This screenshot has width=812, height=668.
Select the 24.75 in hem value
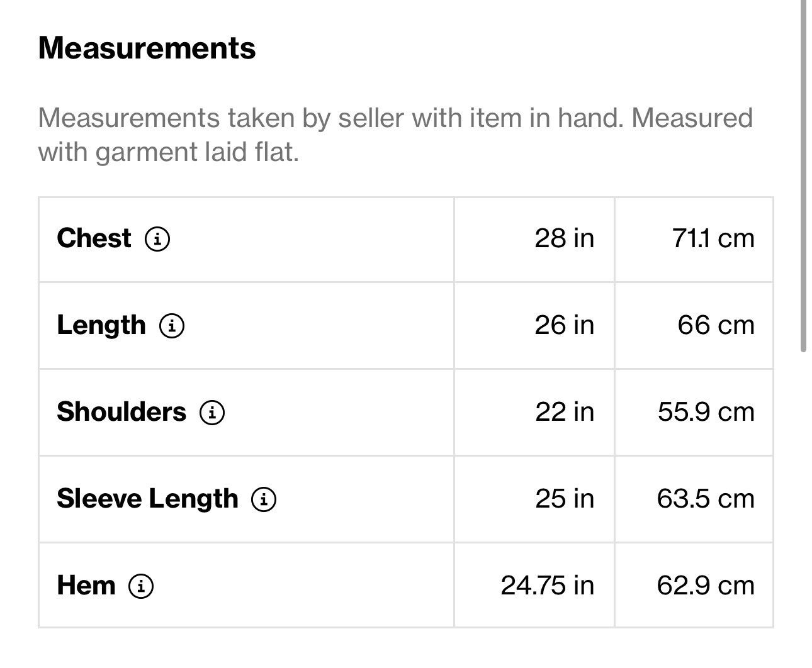point(547,586)
